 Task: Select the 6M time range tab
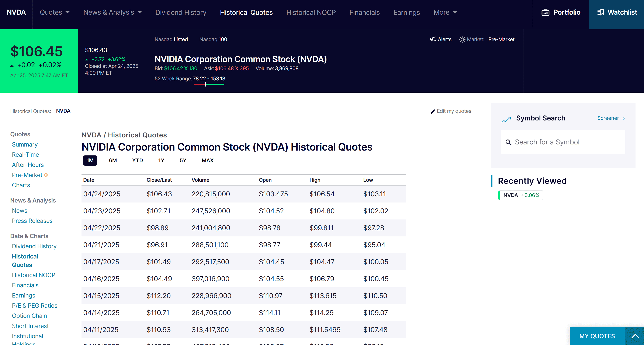(x=113, y=160)
